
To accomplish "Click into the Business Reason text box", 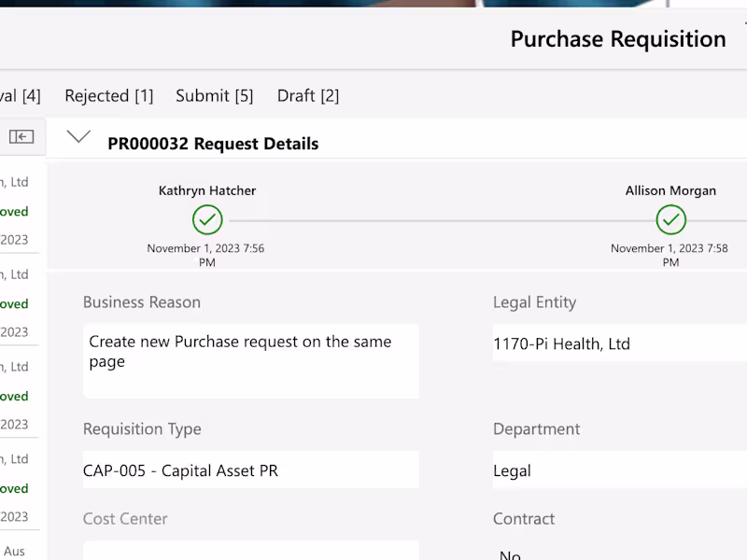I will [250, 360].
